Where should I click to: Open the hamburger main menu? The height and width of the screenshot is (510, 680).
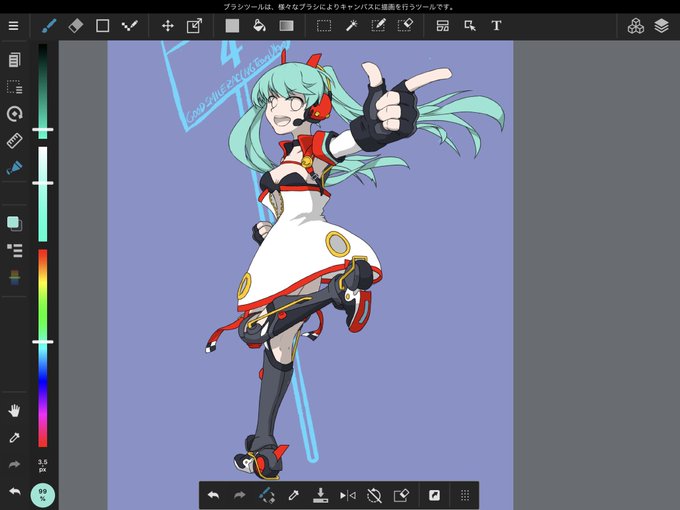point(13,26)
